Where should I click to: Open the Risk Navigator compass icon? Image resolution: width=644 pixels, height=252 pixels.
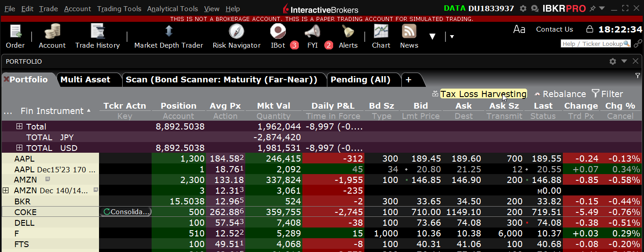coord(236,32)
